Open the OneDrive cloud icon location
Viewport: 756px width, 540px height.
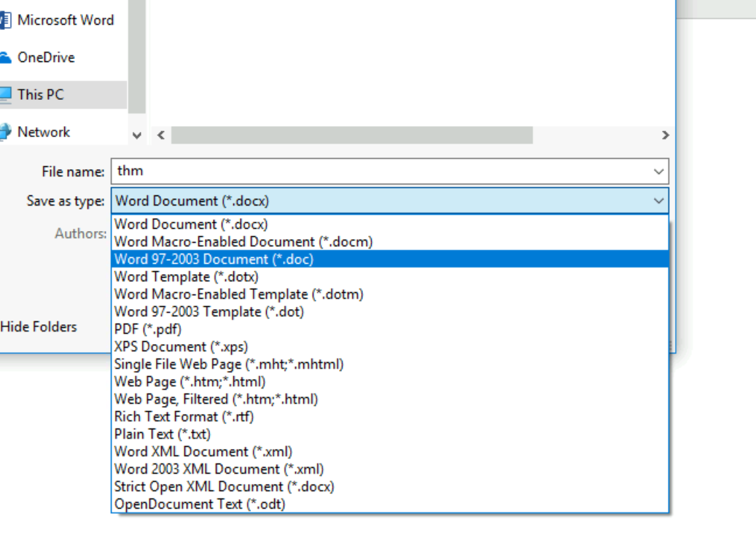pyautogui.click(x=5, y=58)
